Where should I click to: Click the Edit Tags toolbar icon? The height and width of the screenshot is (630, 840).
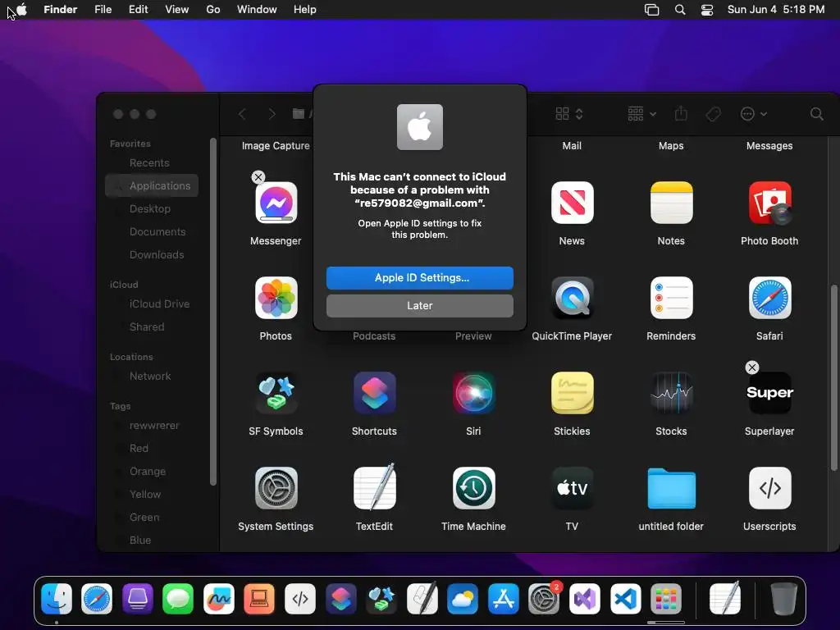point(713,113)
